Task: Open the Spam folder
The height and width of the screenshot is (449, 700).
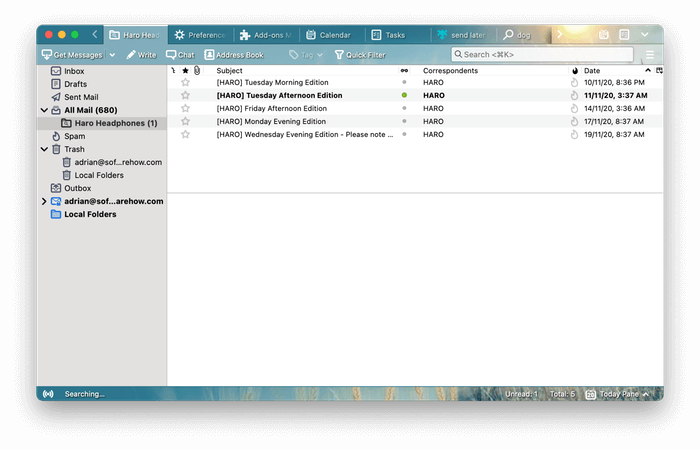Action: [74, 136]
